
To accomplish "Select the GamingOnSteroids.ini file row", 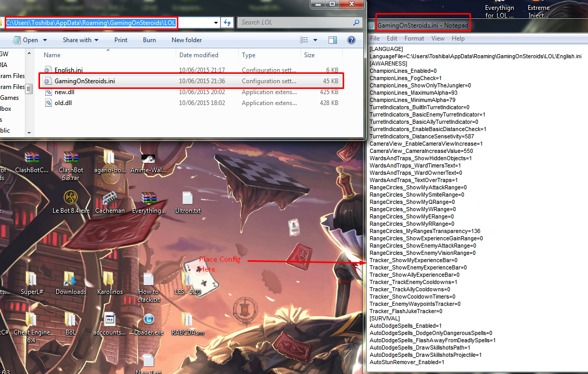I will (x=191, y=81).
